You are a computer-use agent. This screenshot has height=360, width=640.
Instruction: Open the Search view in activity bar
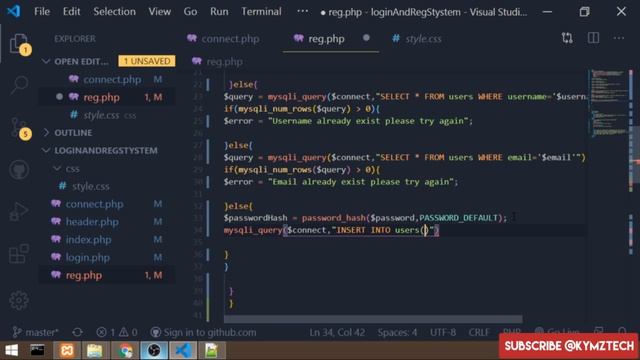19,84
